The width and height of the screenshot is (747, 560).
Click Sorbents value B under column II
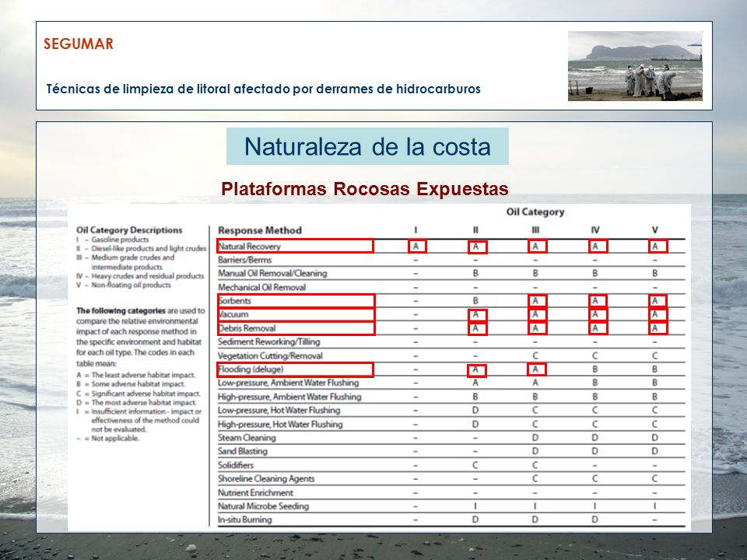click(475, 301)
